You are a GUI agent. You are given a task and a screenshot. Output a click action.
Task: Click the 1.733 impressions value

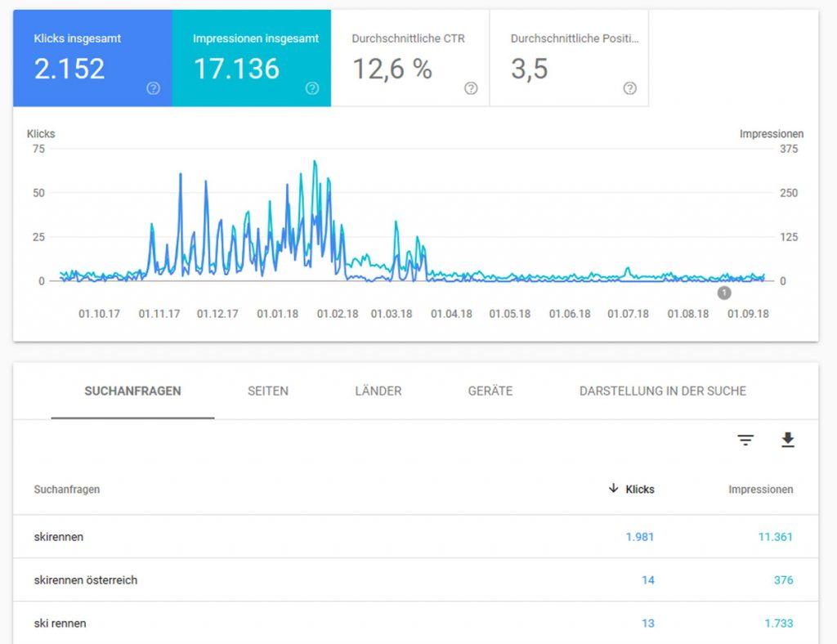click(x=779, y=624)
